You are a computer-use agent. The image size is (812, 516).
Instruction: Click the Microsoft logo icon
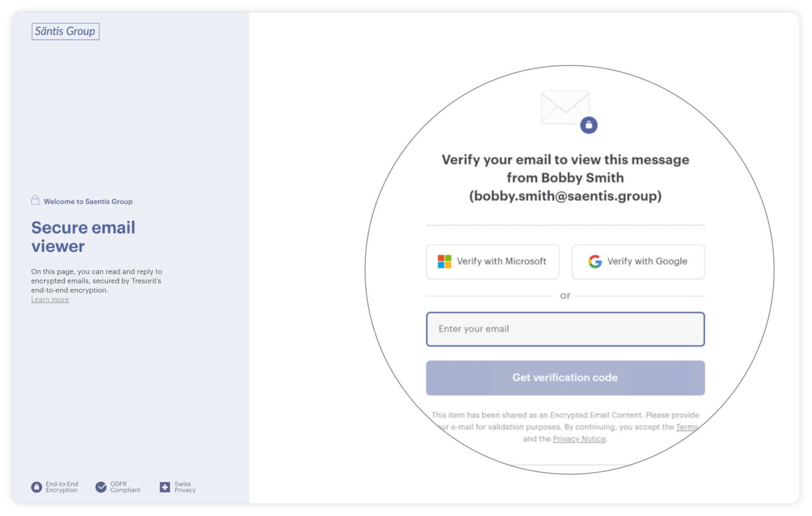444,261
